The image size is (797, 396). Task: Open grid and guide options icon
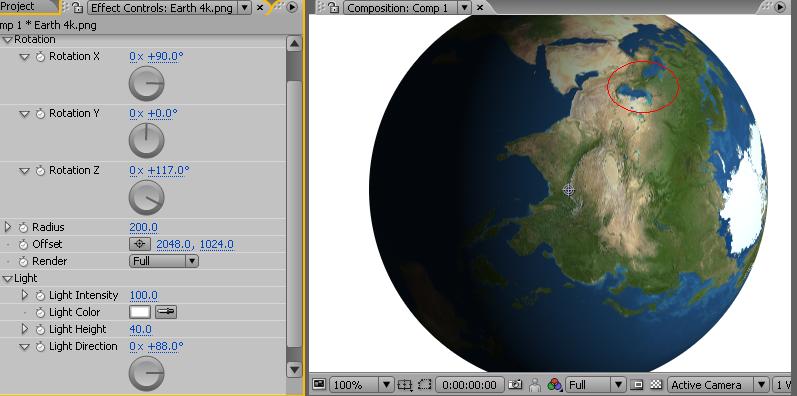pos(405,385)
